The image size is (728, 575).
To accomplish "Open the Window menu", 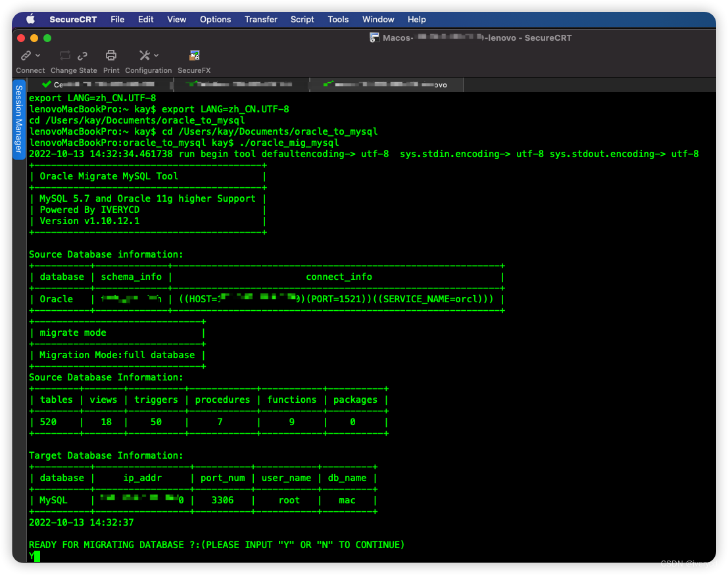I will [x=378, y=19].
